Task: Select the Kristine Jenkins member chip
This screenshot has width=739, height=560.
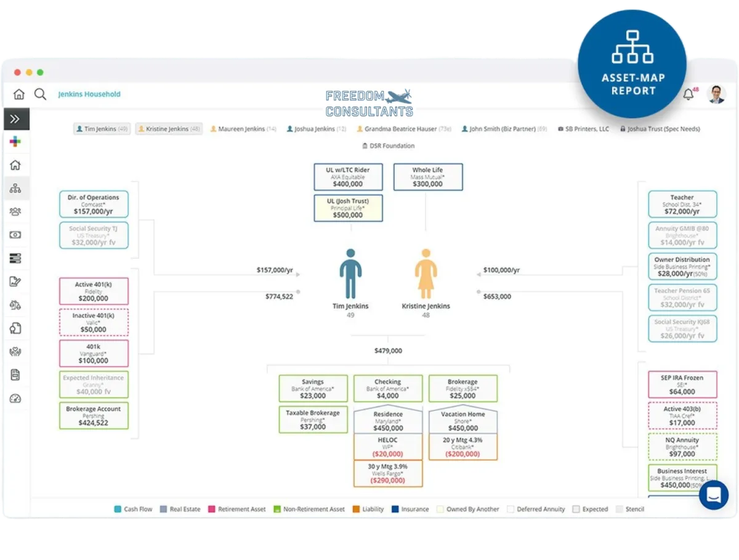Action: 169,129
